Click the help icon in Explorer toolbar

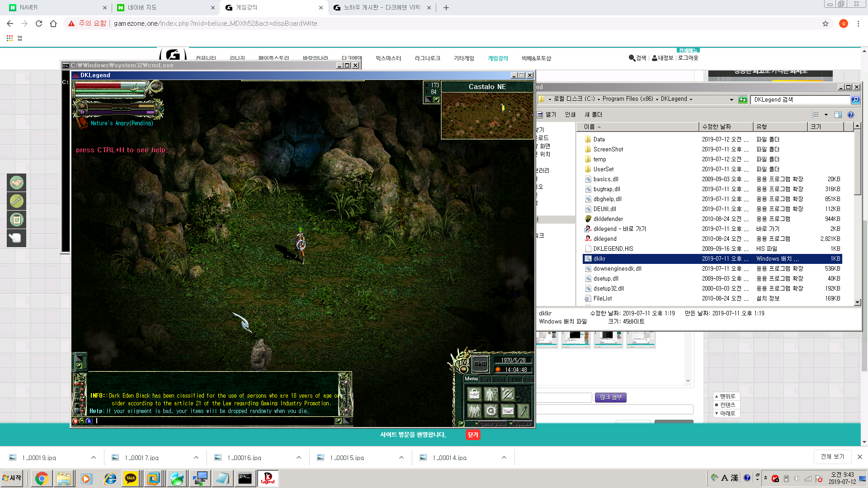[x=851, y=115]
